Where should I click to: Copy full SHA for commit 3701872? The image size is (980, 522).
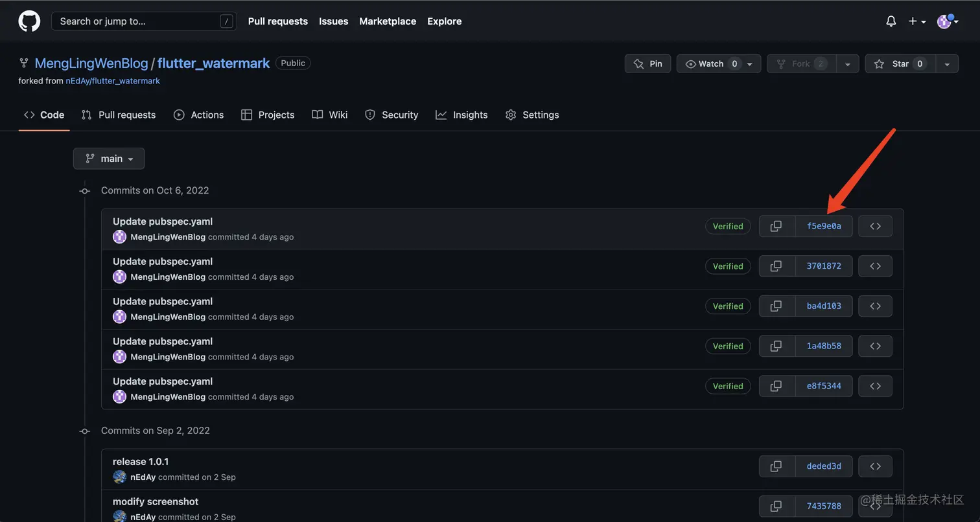[x=776, y=266]
